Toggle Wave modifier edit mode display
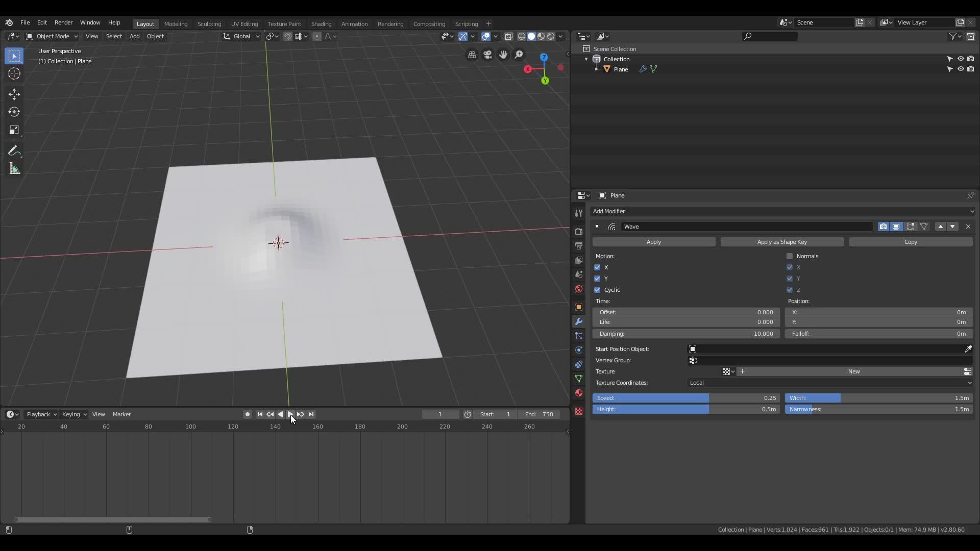Viewport: 980px width, 551px height. click(x=910, y=227)
